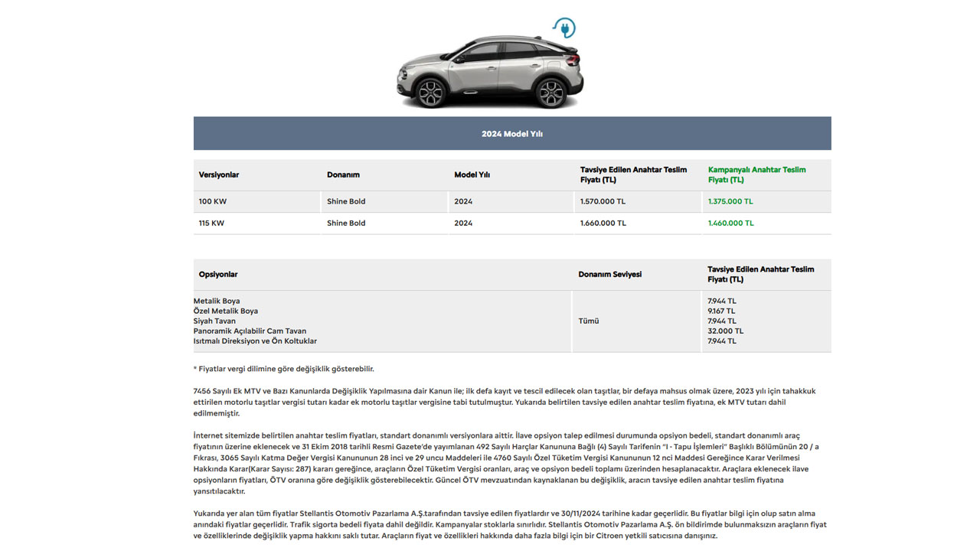Image resolution: width=980 pixels, height=551 pixels.
Task: Click the Donanım Seviyesi column header
Action: pos(609,275)
